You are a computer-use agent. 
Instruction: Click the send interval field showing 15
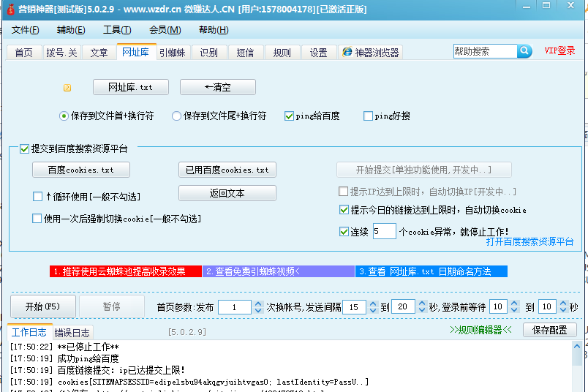(x=354, y=307)
